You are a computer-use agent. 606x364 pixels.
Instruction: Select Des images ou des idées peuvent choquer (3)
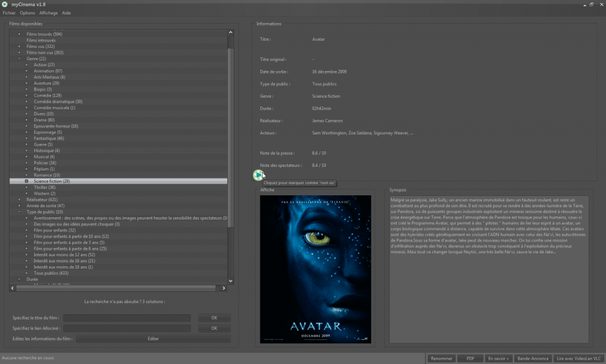[x=76, y=224]
